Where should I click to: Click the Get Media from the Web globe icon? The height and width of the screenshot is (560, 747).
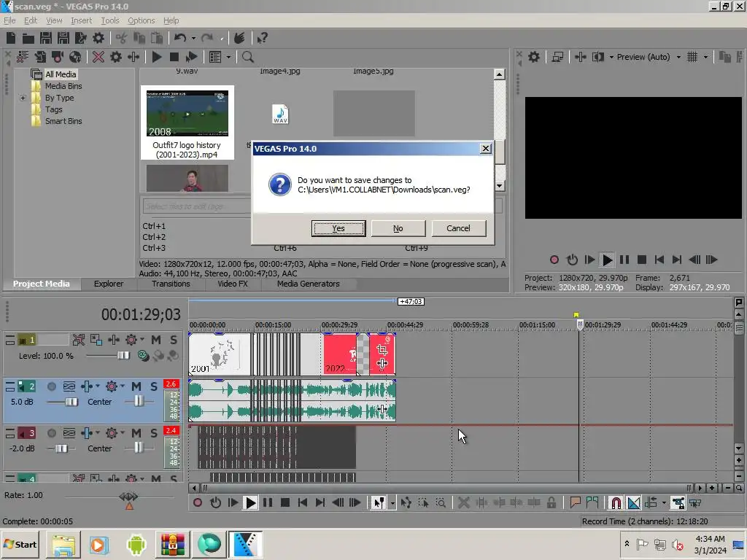click(x=75, y=57)
